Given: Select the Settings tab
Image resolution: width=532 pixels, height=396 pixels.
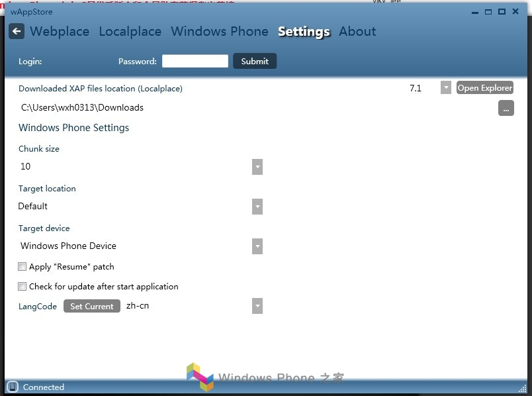Looking at the screenshot, I should pyautogui.click(x=304, y=32).
